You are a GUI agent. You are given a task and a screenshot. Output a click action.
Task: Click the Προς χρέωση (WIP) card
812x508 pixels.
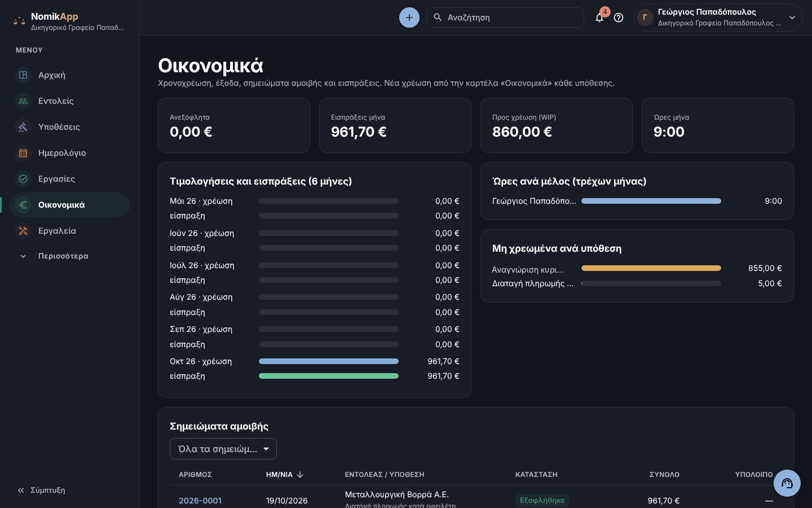tap(557, 125)
